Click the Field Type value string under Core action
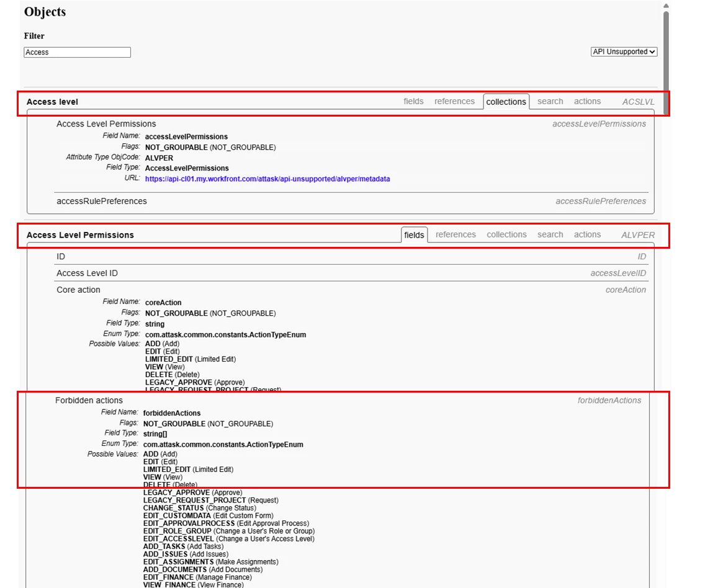Screen dimensions: 713x588 pyautogui.click(x=155, y=324)
